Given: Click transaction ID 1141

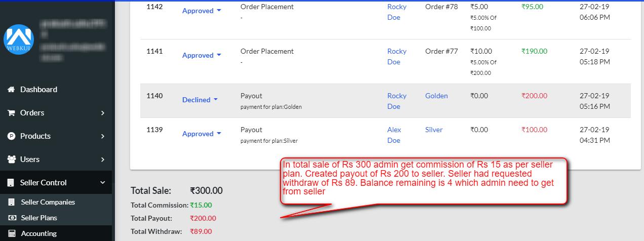Looking at the screenshot, I should click(154, 51).
